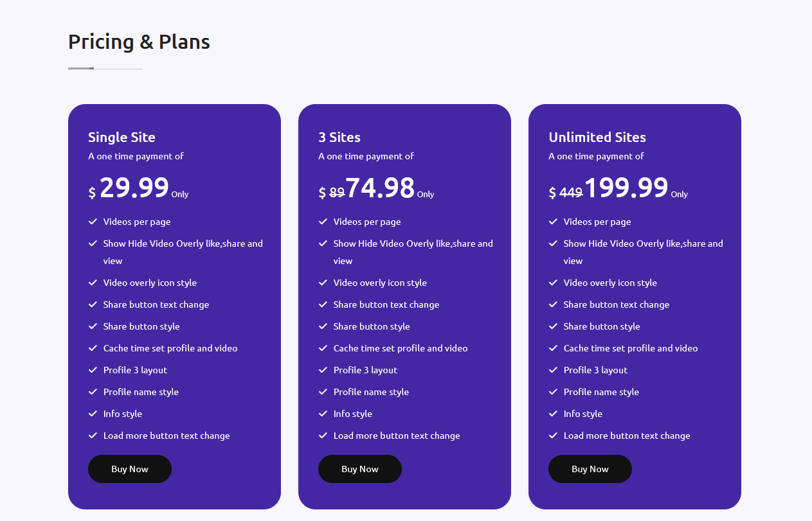Click Buy Now in Single Site plan
This screenshot has height=521, width=812.
[130, 469]
